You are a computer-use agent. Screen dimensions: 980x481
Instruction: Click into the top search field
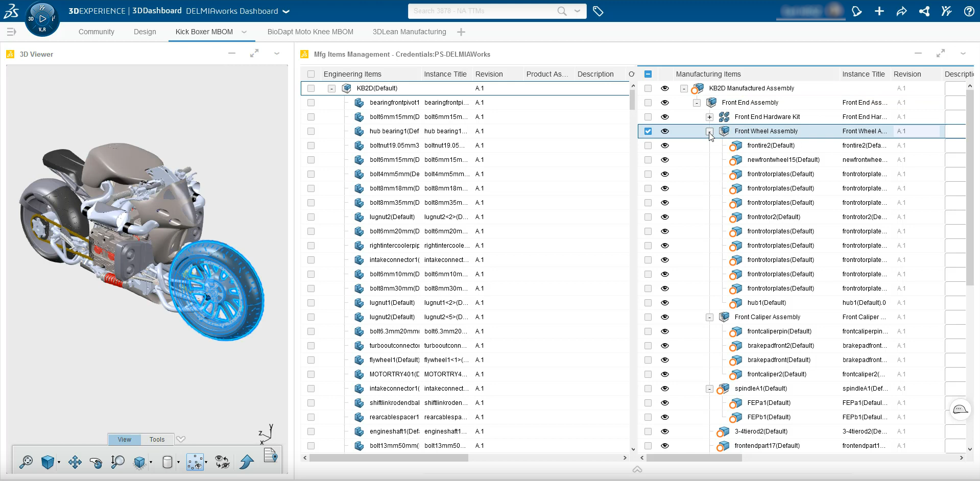click(x=483, y=11)
